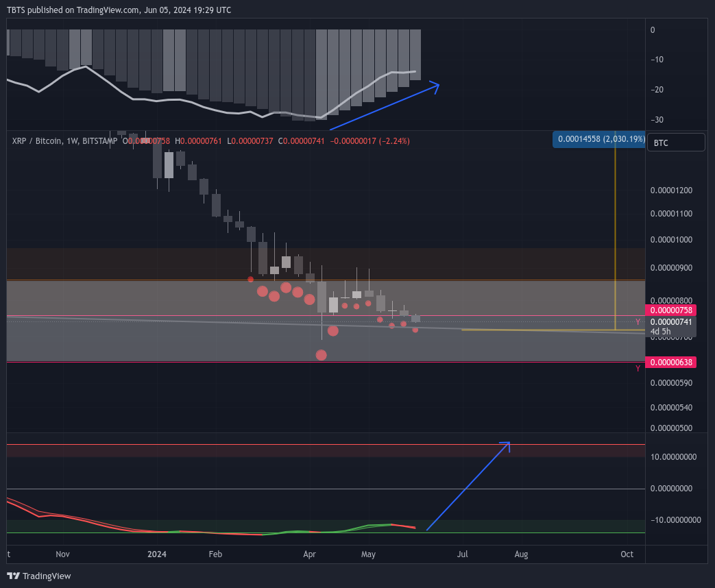715x588 pixels.
Task: Click the high value H0.00000761
Action: tap(198, 141)
